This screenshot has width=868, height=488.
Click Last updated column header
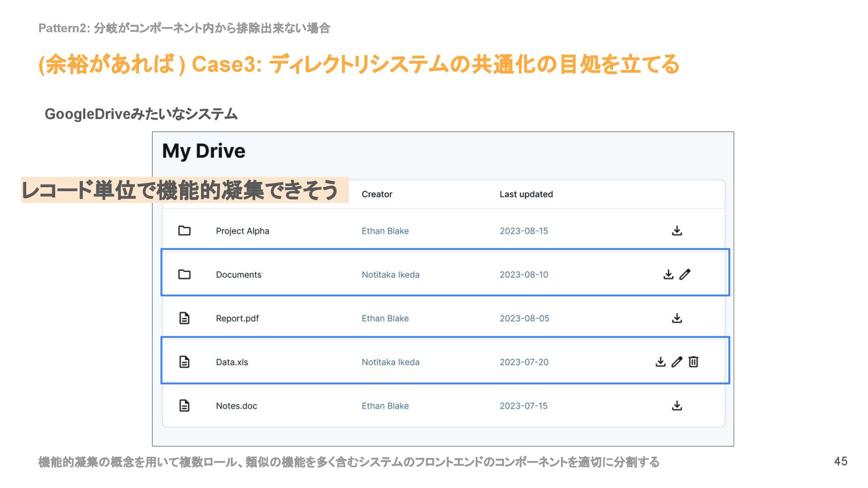coord(526,194)
